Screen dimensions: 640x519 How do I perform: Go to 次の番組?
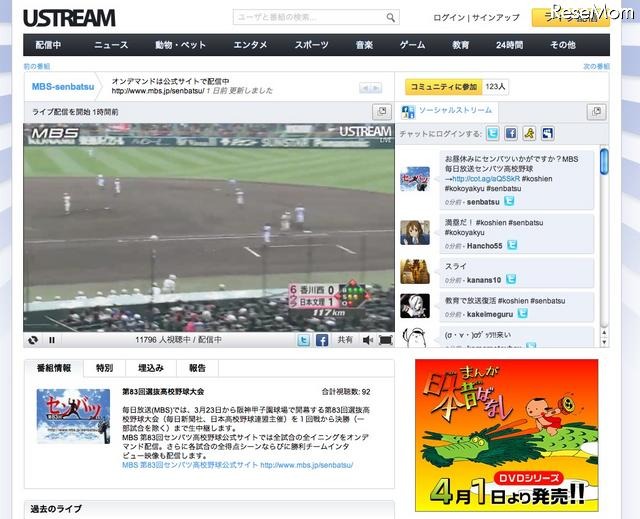pyautogui.click(x=596, y=66)
